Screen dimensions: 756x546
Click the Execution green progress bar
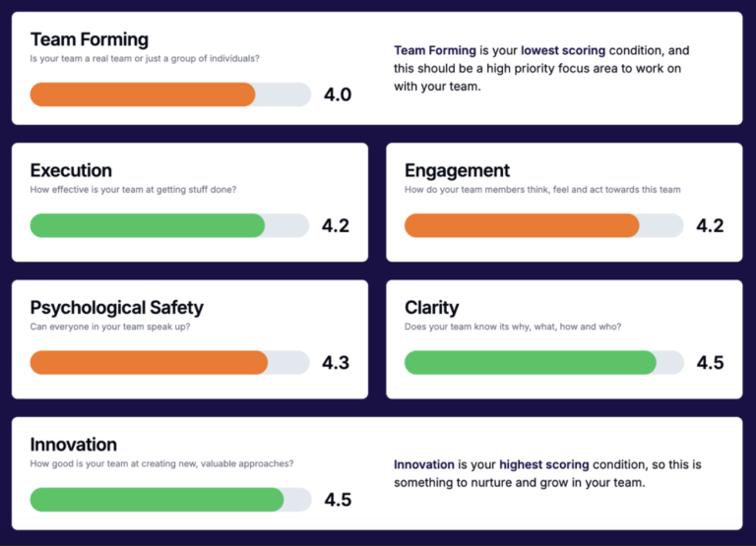tap(148, 225)
